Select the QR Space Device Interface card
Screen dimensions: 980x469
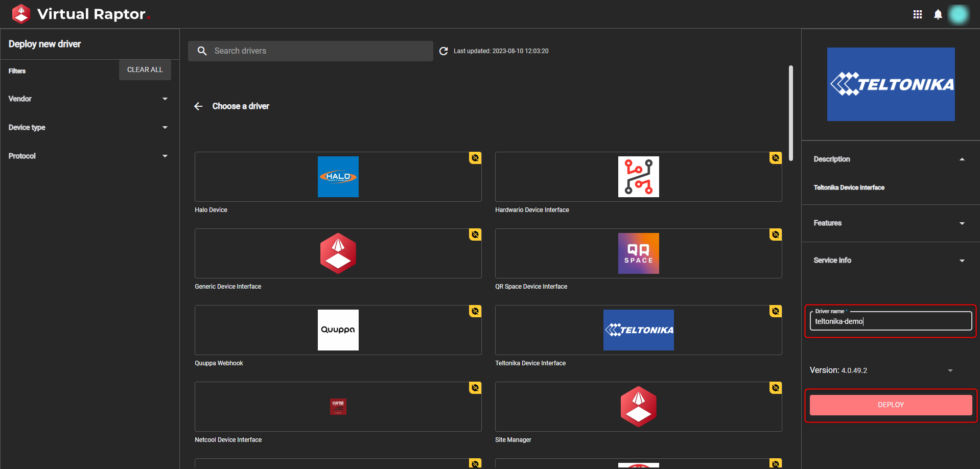pos(638,253)
